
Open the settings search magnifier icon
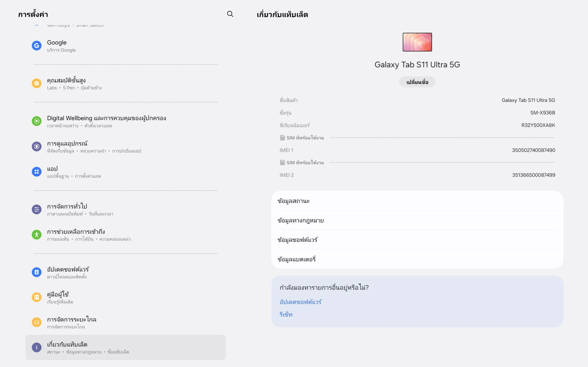coord(230,14)
